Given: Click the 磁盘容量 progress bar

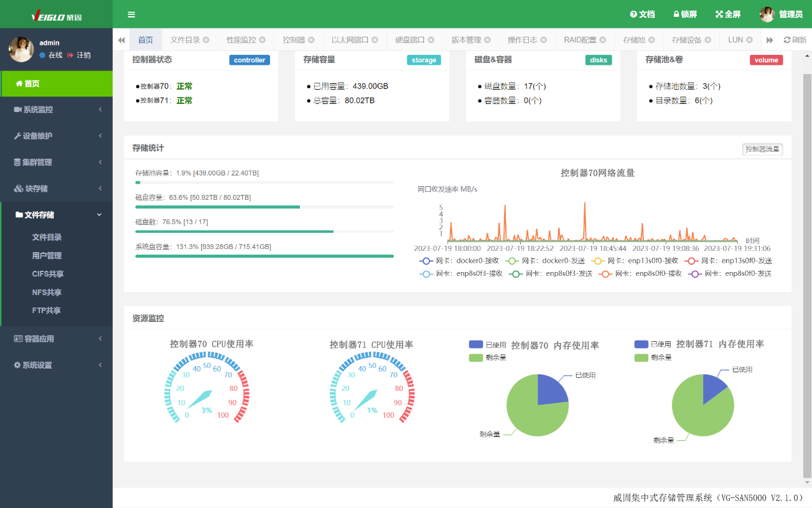Looking at the screenshot, I should [x=264, y=207].
